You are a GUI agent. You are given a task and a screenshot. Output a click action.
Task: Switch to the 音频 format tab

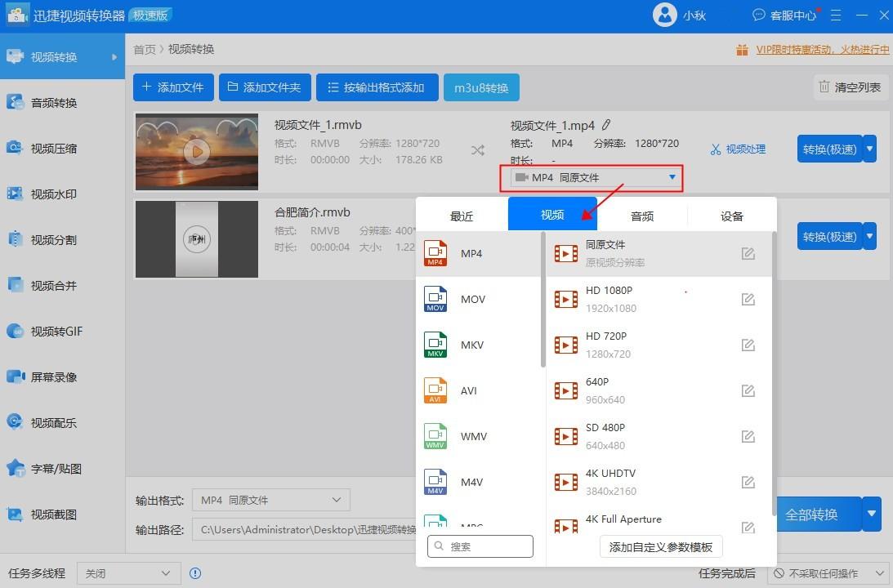(x=641, y=215)
